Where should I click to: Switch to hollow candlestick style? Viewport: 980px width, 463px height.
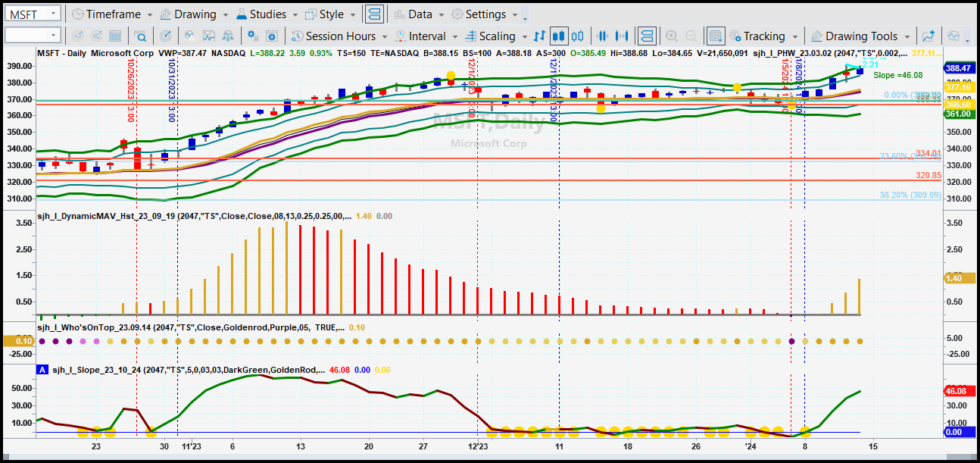click(x=578, y=36)
